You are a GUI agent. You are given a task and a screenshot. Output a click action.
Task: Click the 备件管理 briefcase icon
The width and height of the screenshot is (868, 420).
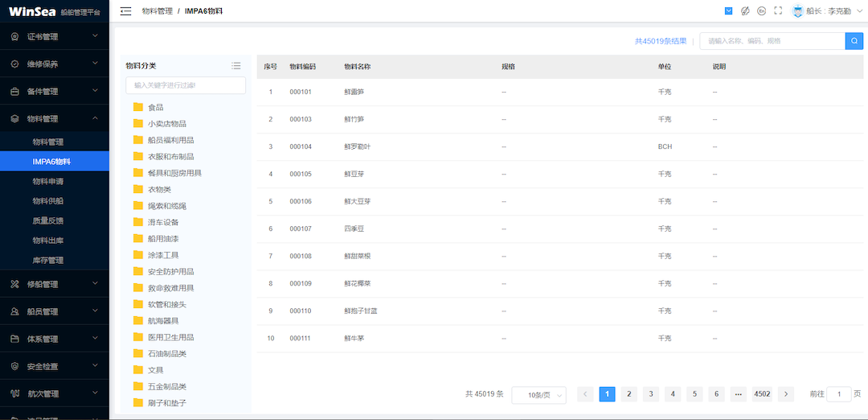coord(15,92)
